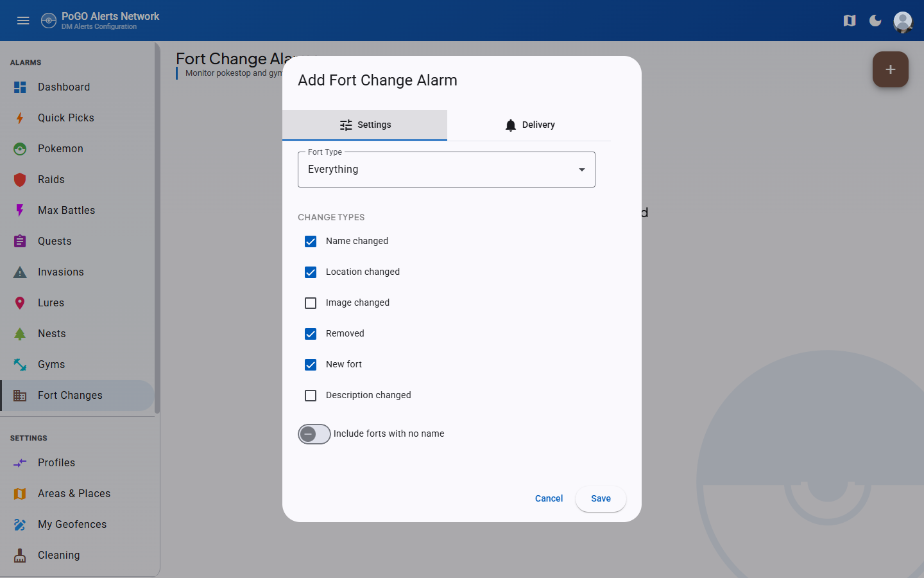This screenshot has width=924, height=578.
Task: Click the PoGO Alerts Network pokeball logo
Action: coord(49,21)
